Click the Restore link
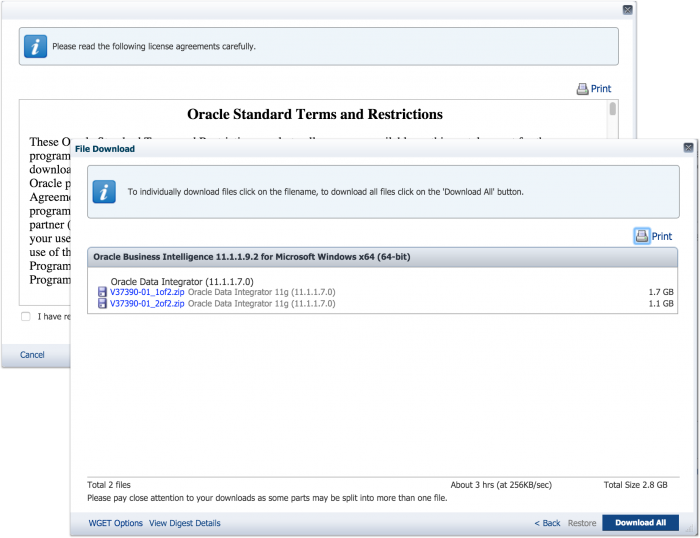 [x=582, y=523]
